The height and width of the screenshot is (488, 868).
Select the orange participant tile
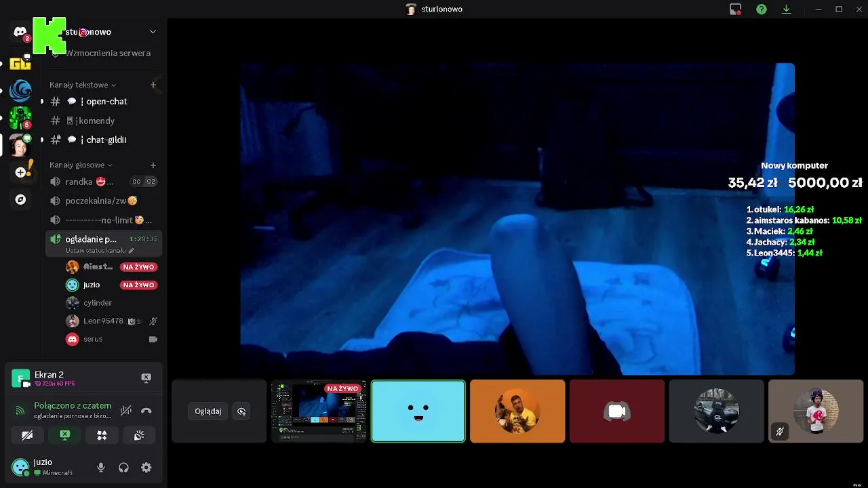(517, 411)
